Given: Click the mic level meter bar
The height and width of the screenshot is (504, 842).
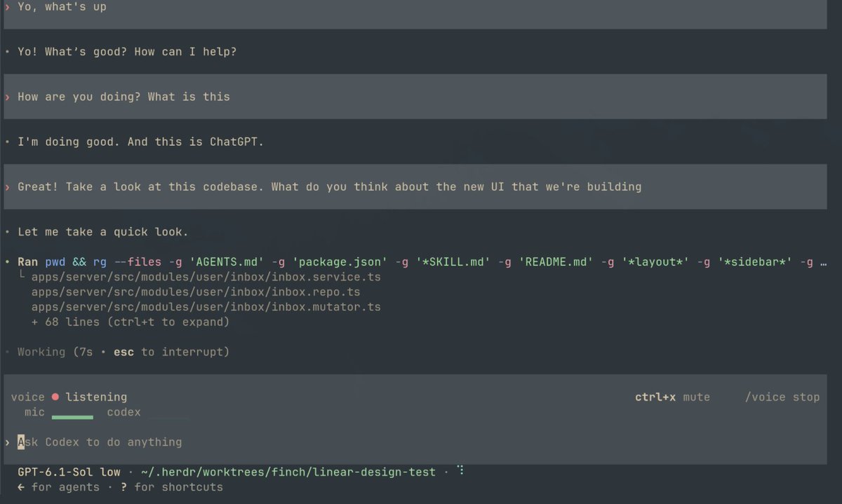Looking at the screenshot, I should 72,418.
